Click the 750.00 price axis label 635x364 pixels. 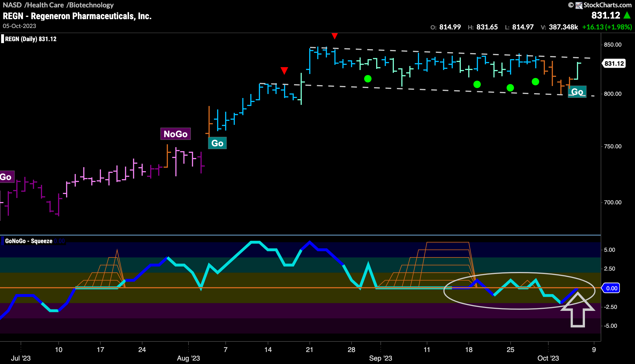coord(613,146)
